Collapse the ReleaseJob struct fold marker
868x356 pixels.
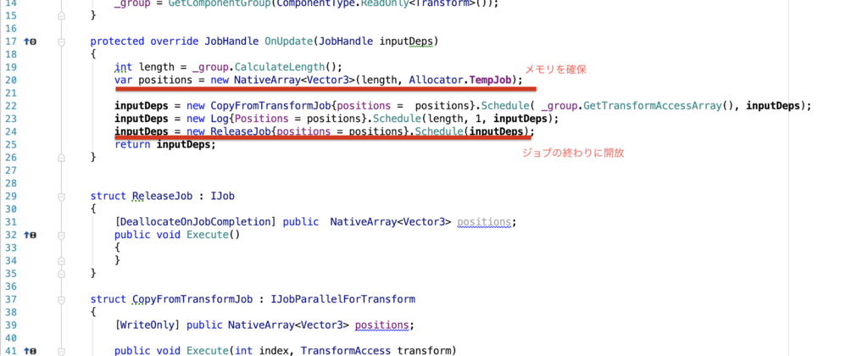[61, 196]
